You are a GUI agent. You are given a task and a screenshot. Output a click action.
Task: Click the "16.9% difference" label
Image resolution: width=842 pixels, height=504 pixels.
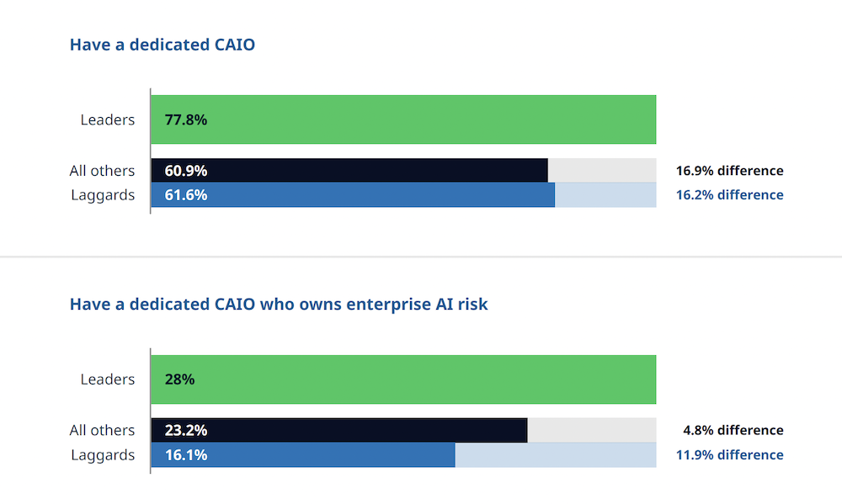point(729,171)
